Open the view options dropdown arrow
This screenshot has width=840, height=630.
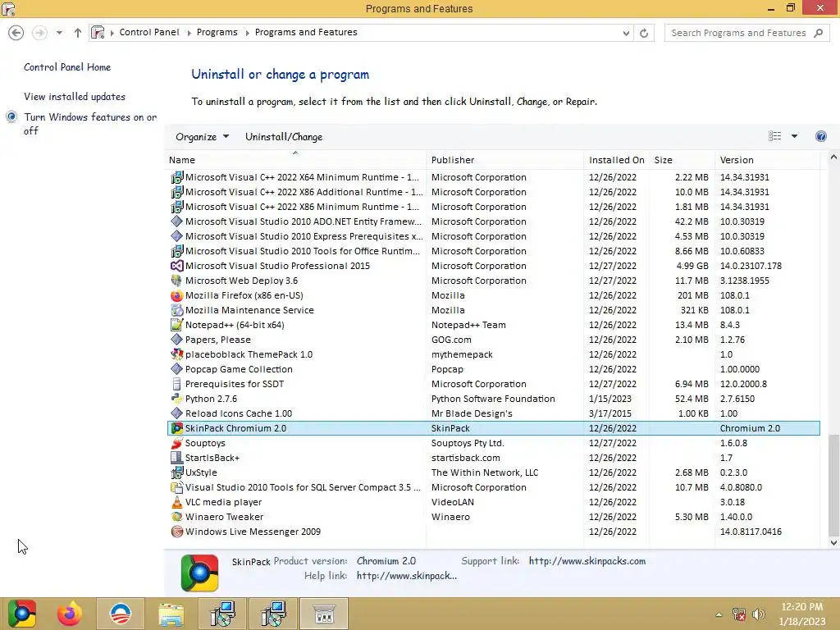(x=794, y=136)
